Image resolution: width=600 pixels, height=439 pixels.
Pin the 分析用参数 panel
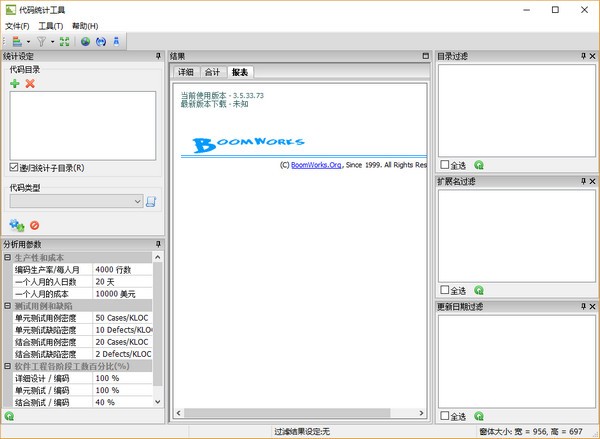(x=158, y=244)
